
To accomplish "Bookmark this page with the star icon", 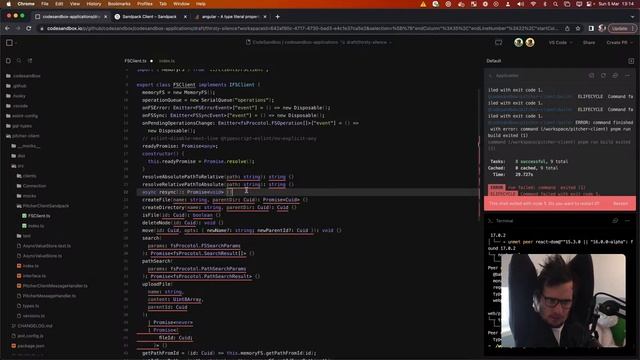I will 578,29.
